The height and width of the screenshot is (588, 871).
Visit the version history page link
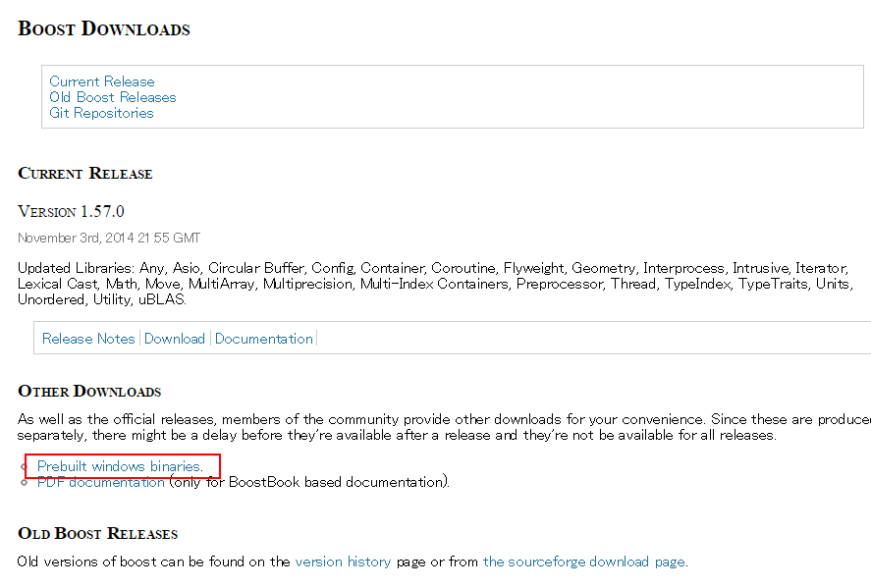tap(344, 561)
